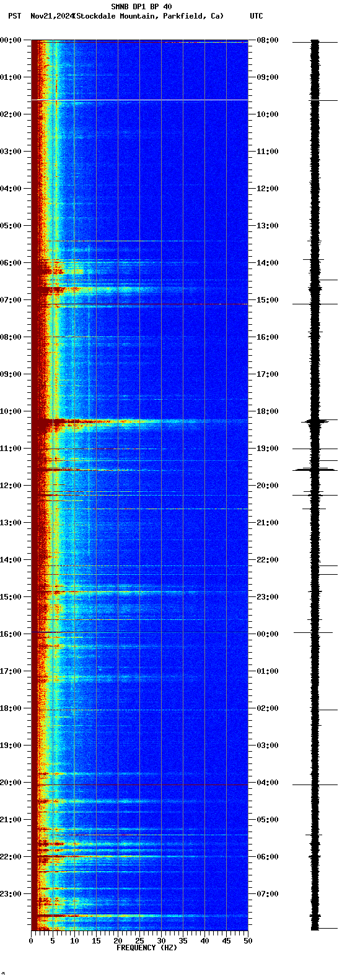The height and width of the screenshot is (980, 342).
Task: Click the UTC '22:00' time label
Action: (x=268, y=560)
